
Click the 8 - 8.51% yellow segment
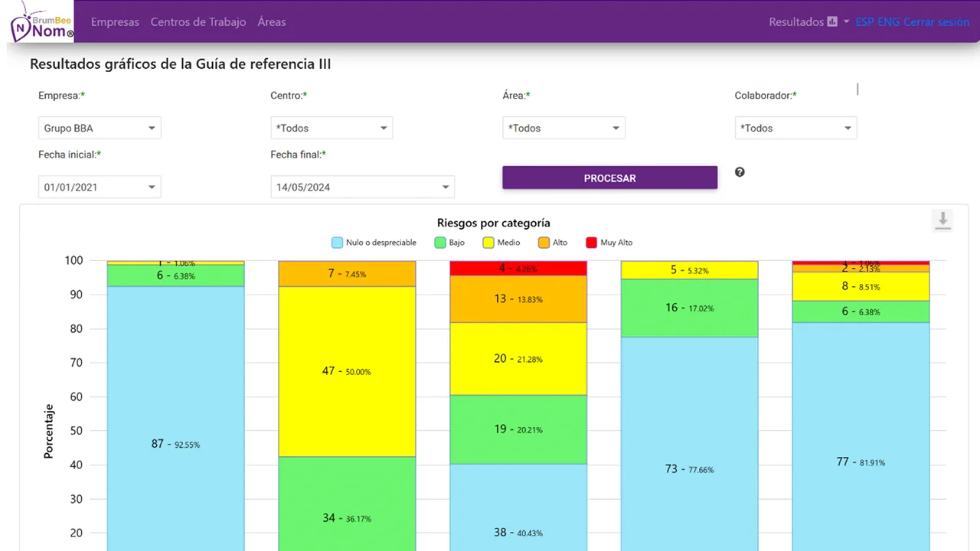(861, 286)
